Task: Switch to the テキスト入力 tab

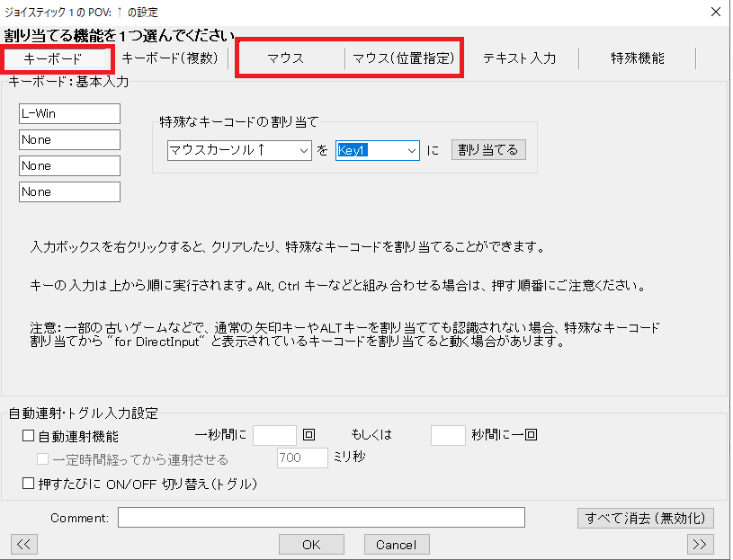Action: pos(520,58)
